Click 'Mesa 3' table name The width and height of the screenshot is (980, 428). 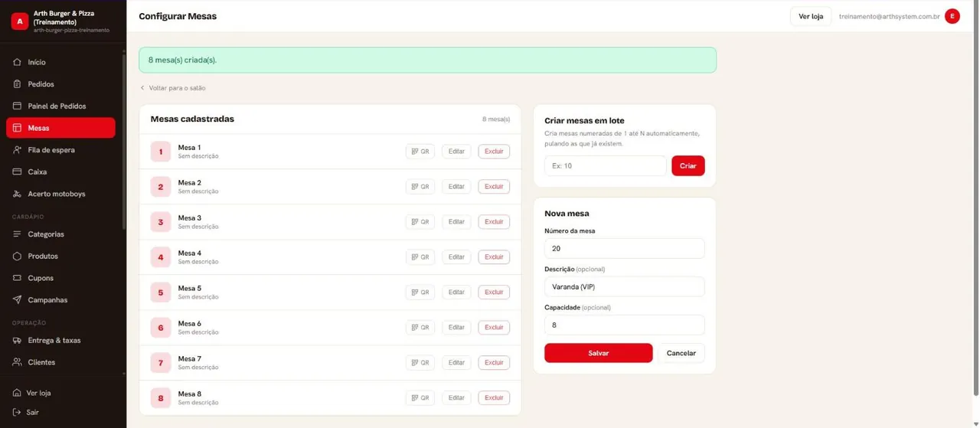click(x=190, y=218)
